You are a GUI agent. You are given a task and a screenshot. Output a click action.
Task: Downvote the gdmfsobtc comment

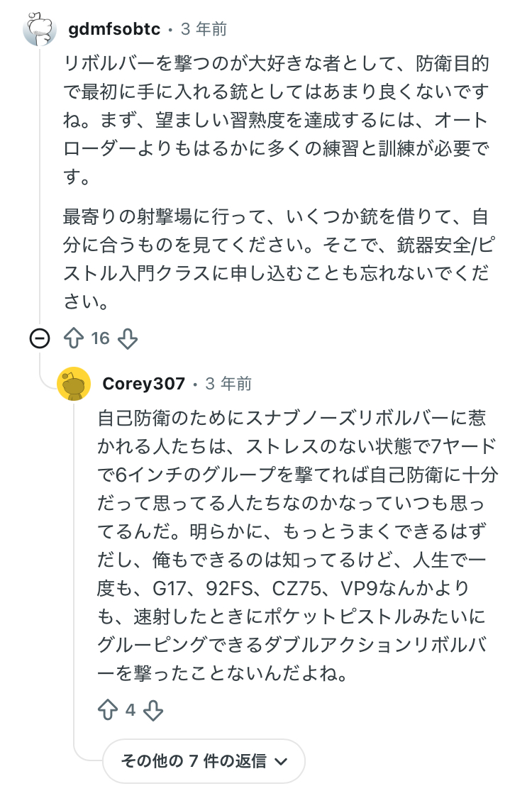click(127, 338)
